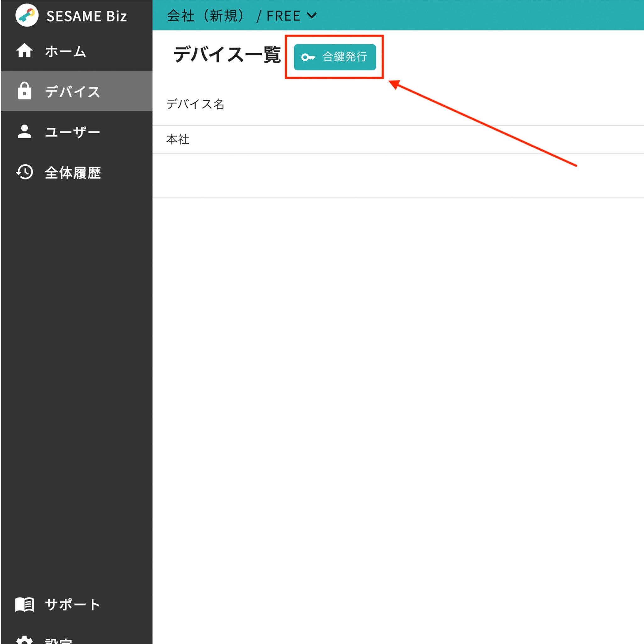Select the 本社 device row

coord(398,139)
